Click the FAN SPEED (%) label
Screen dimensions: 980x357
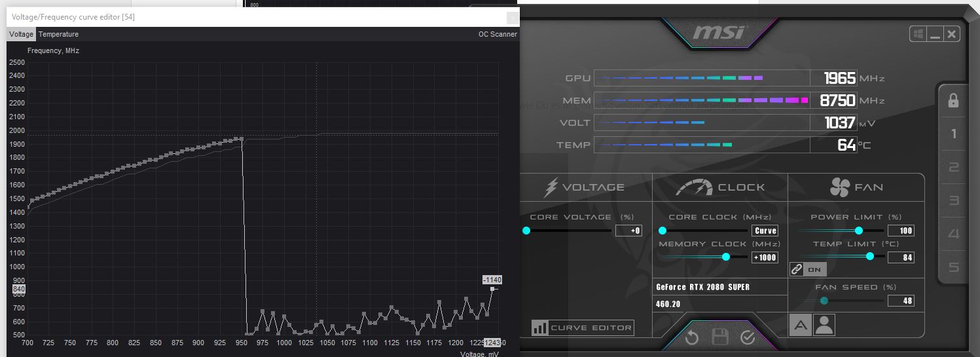click(856, 287)
